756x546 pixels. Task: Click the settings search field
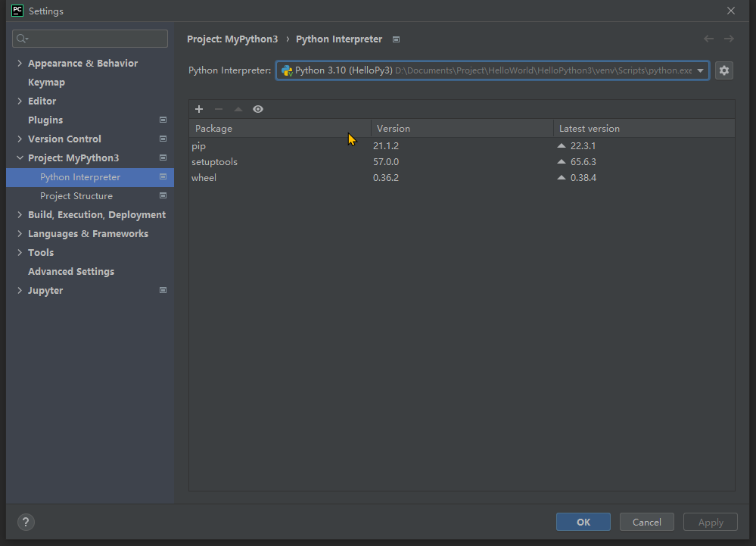[x=91, y=39]
